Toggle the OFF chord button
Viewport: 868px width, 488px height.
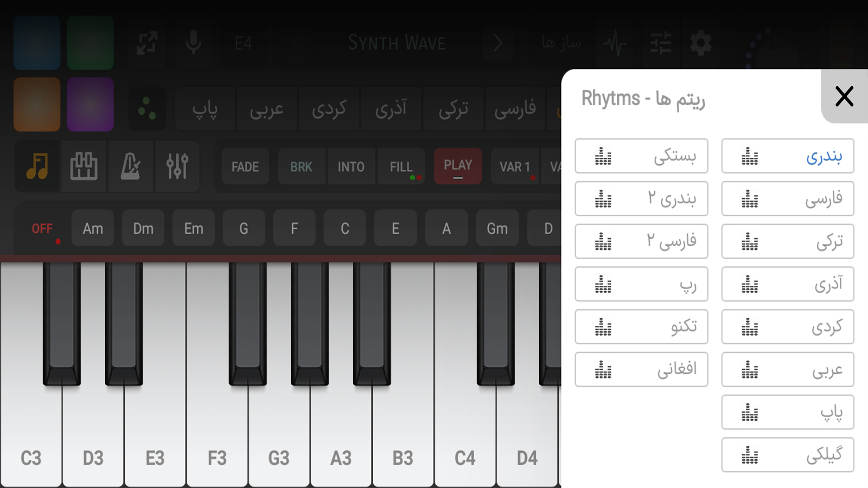43,228
